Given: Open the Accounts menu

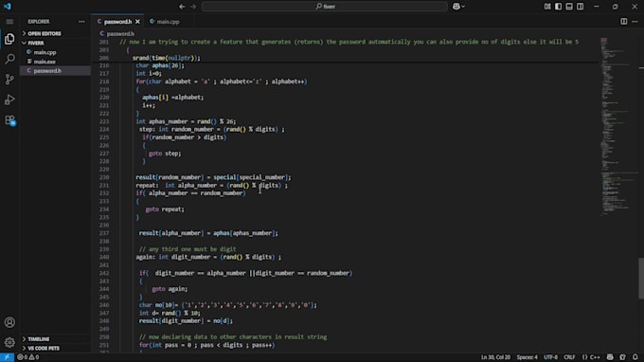Looking at the screenshot, I should tap(9, 322).
